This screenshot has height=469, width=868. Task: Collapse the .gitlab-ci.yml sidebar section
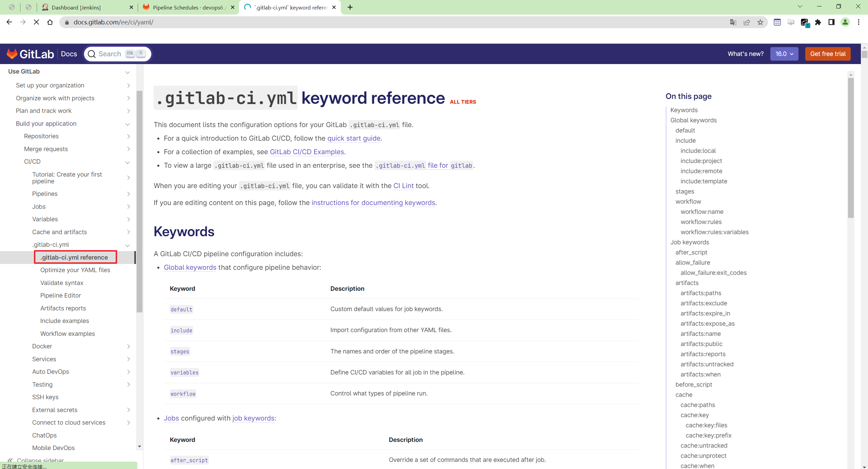[x=127, y=245]
